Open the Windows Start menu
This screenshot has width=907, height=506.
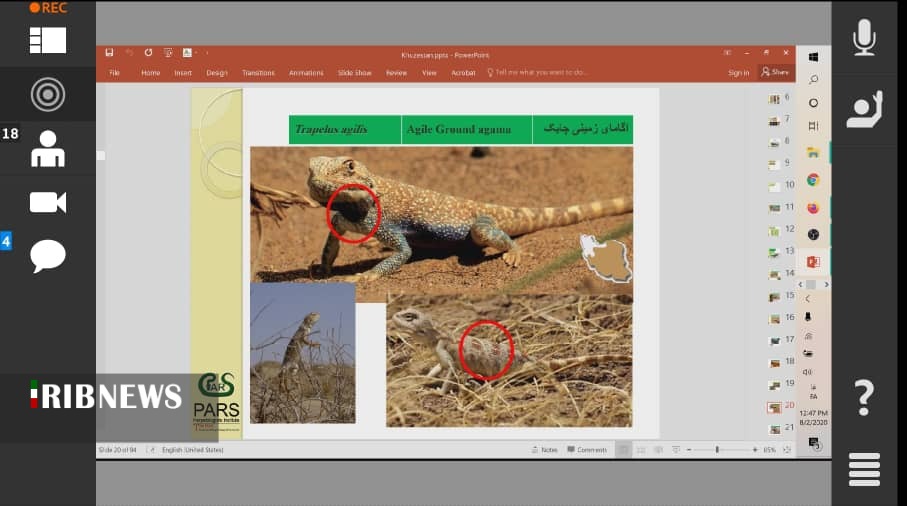click(813, 57)
